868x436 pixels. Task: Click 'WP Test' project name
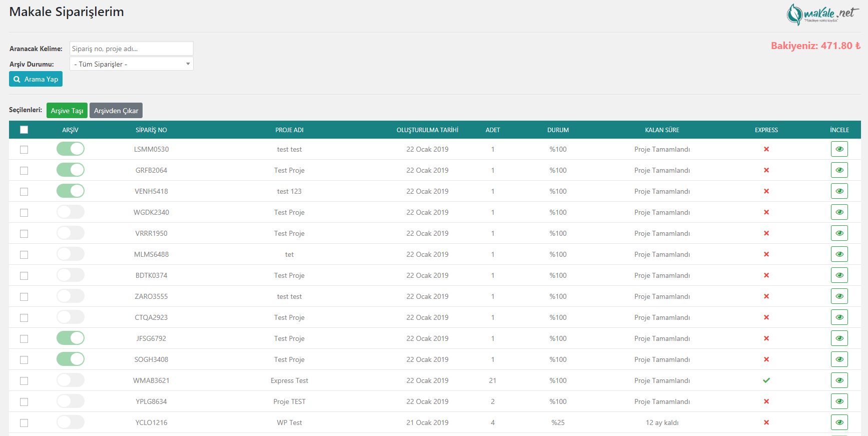[289, 422]
